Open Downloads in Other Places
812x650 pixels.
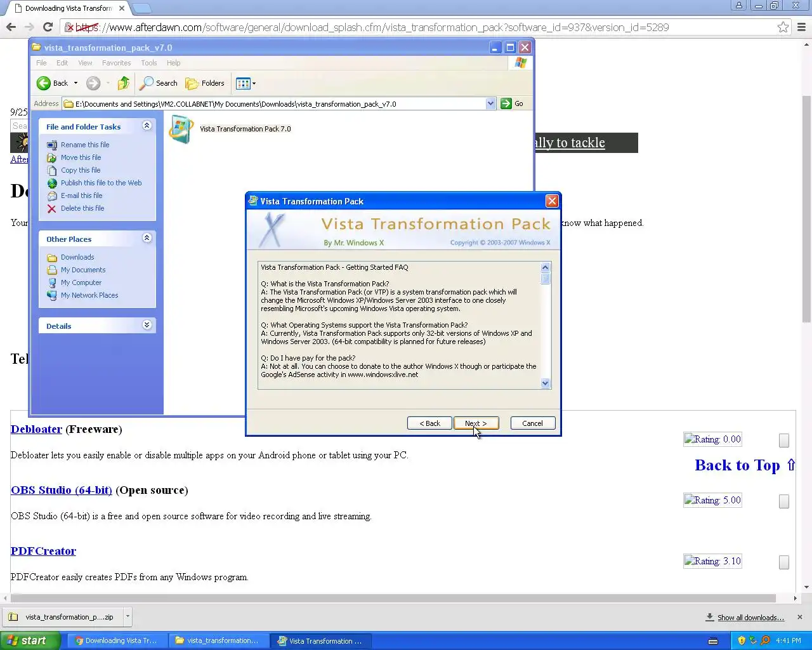tap(77, 257)
